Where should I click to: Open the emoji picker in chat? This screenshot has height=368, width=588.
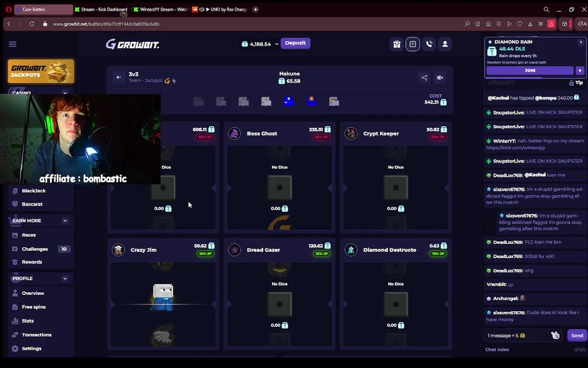coord(555,335)
